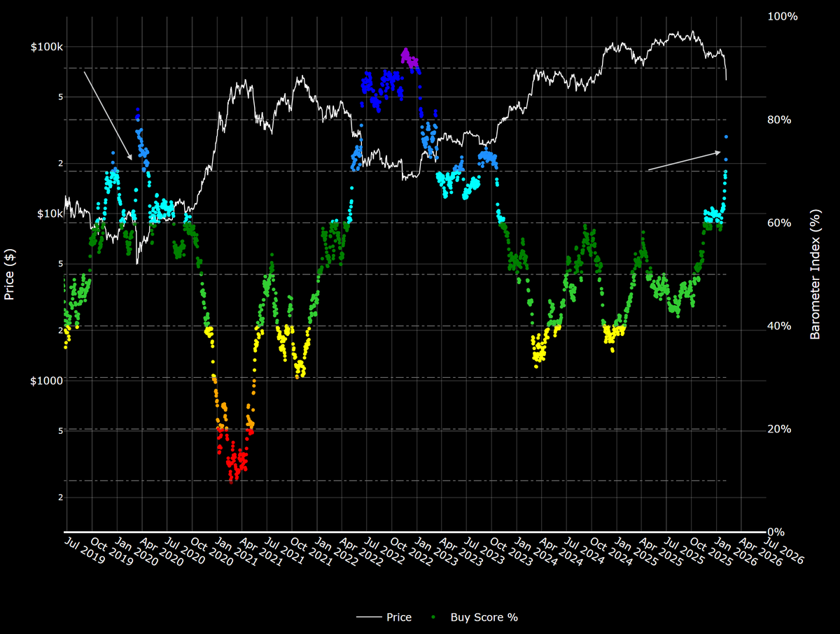
Task: Select the $10k price tick label
Action: (x=50, y=213)
